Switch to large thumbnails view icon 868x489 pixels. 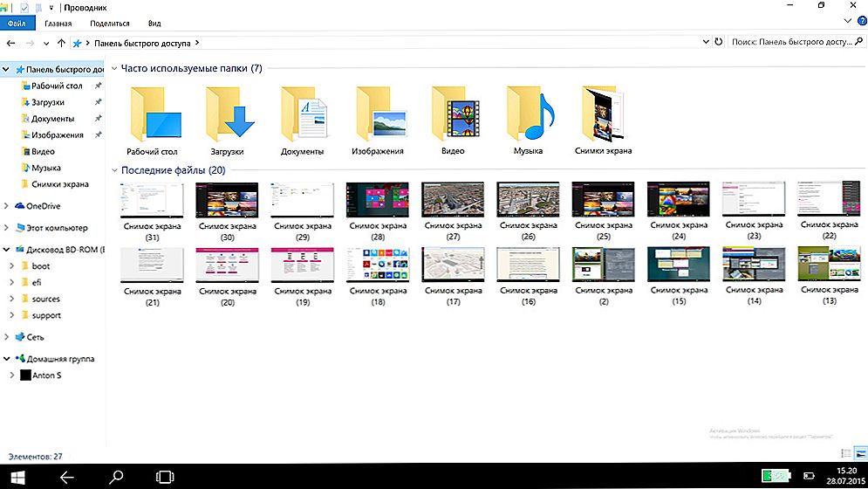point(861,453)
